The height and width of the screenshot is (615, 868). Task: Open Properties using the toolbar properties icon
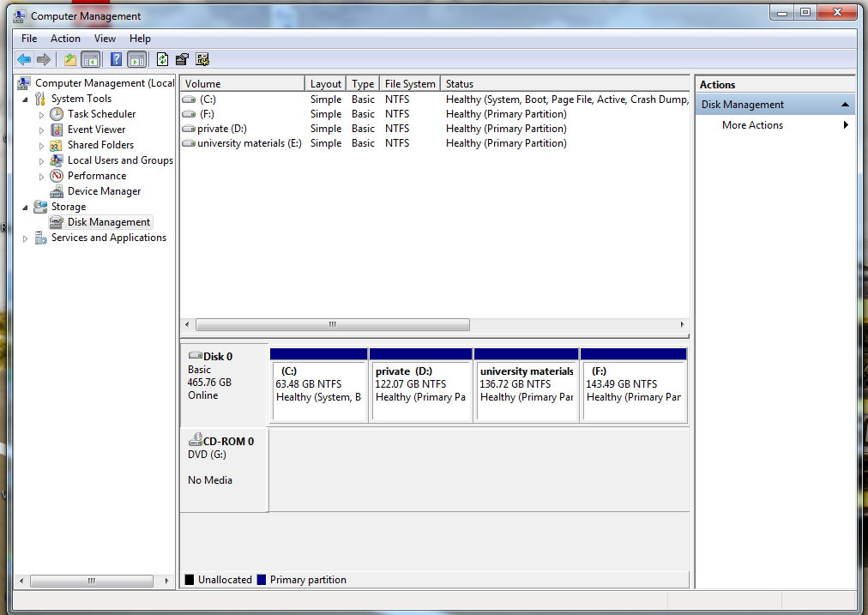[182, 59]
